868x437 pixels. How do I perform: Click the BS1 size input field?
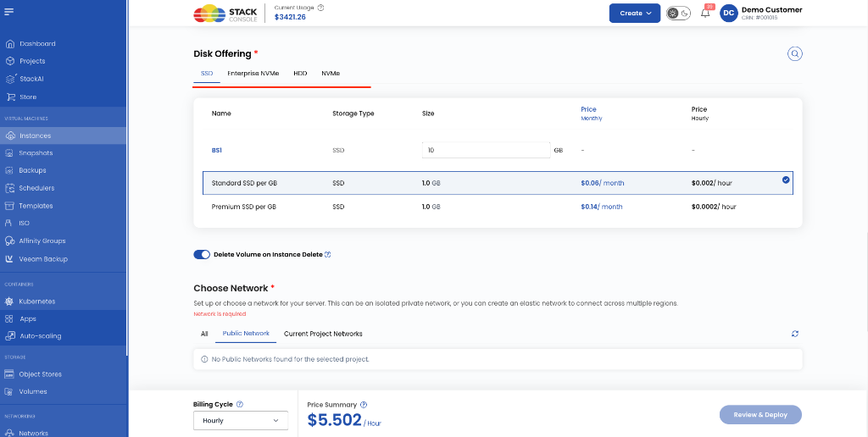click(486, 150)
